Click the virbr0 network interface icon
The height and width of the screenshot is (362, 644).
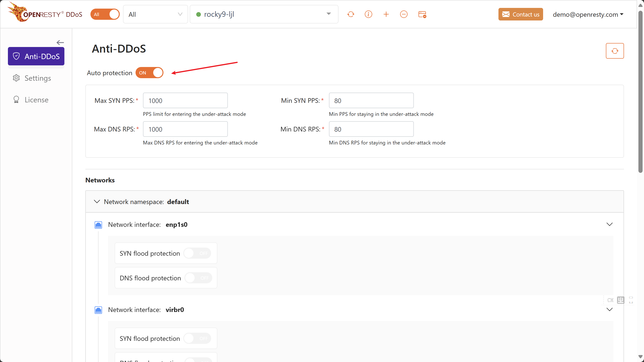(98, 310)
